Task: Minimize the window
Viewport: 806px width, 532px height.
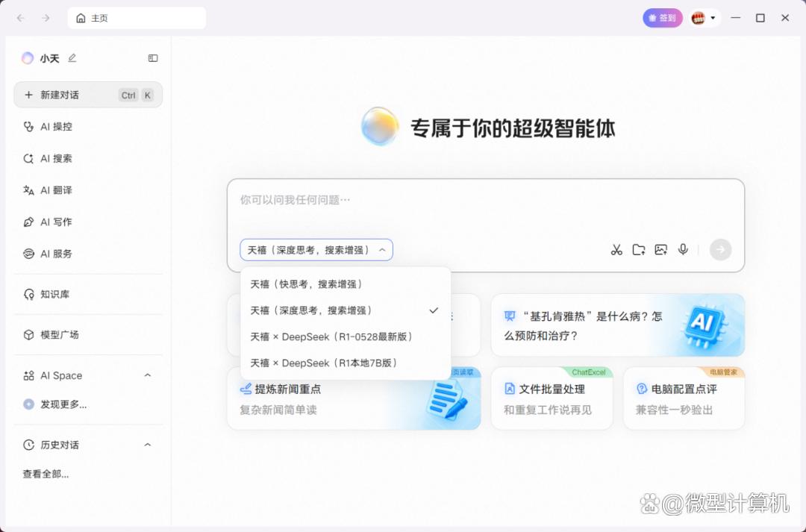Action: click(x=736, y=18)
